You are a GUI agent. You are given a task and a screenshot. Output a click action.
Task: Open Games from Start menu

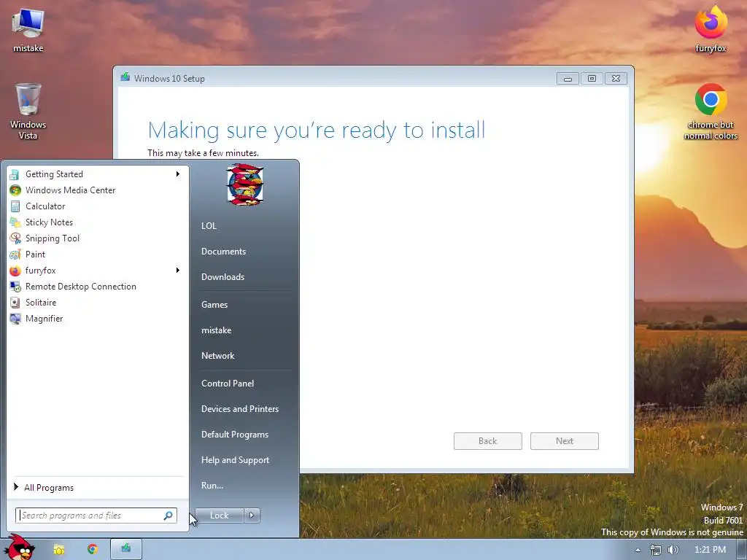point(214,305)
